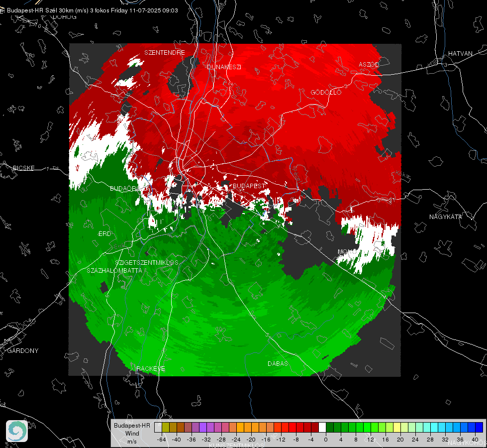Click the BUDAPEST city label
Image resolution: width=487 pixels, height=448 pixels.
point(249,186)
